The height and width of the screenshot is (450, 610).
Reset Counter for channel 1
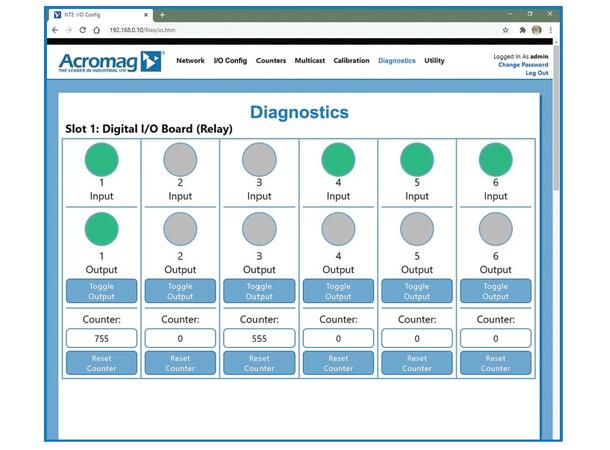tap(101, 363)
